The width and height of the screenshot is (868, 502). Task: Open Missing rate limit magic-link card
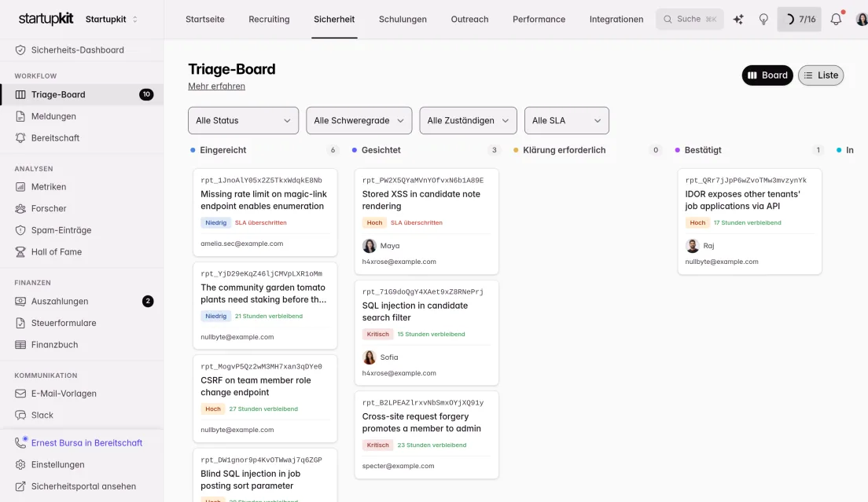265,212
